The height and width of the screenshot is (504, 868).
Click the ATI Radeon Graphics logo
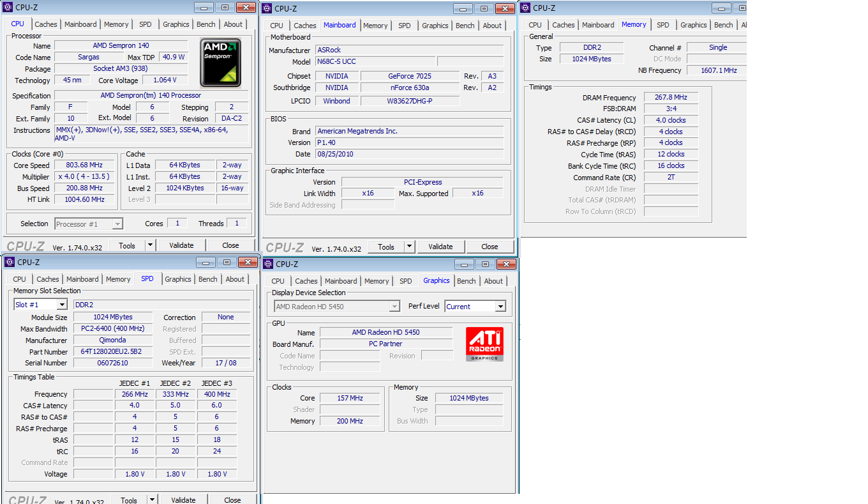(x=484, y=344)
